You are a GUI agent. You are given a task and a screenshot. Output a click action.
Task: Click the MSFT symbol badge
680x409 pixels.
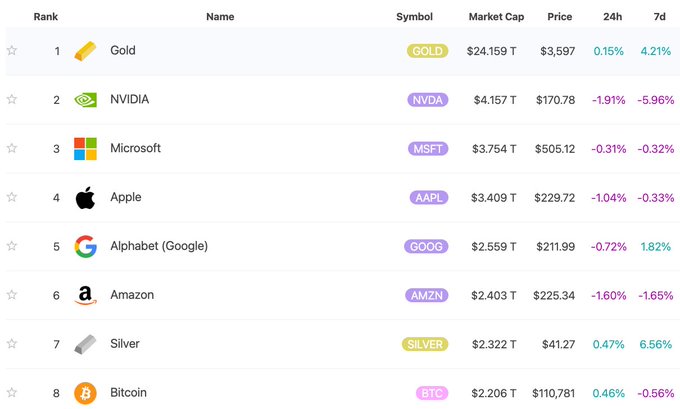pyautogui.click(x=428, y=149)
